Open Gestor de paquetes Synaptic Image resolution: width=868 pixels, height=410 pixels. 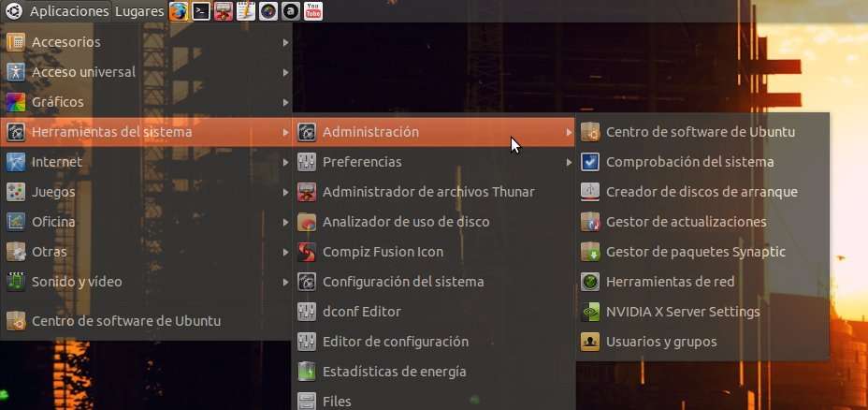[695, 252]
